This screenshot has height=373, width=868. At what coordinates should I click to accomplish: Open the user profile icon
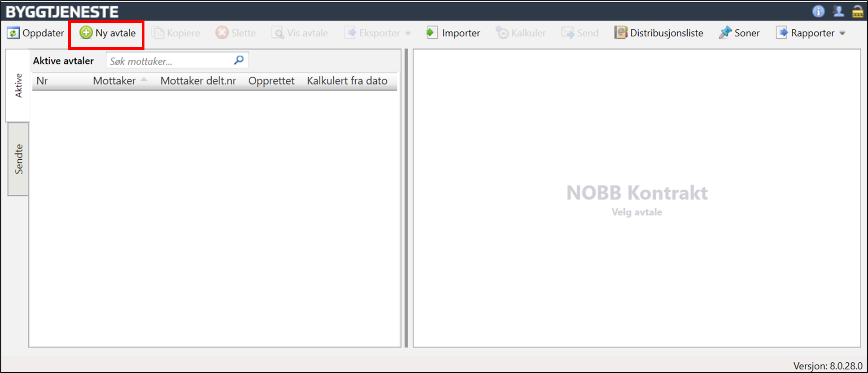(x=838, y=11)
